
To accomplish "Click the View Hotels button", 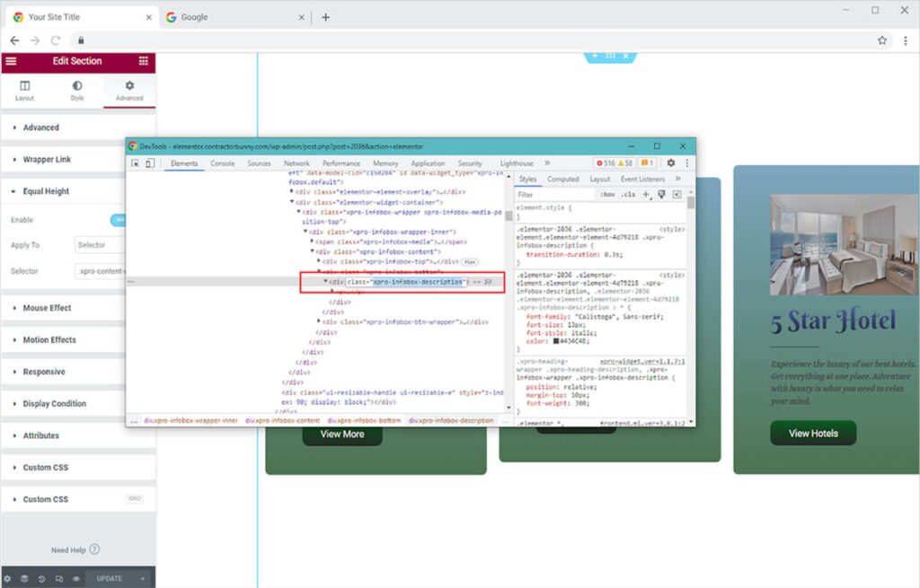I will [813, 434].
